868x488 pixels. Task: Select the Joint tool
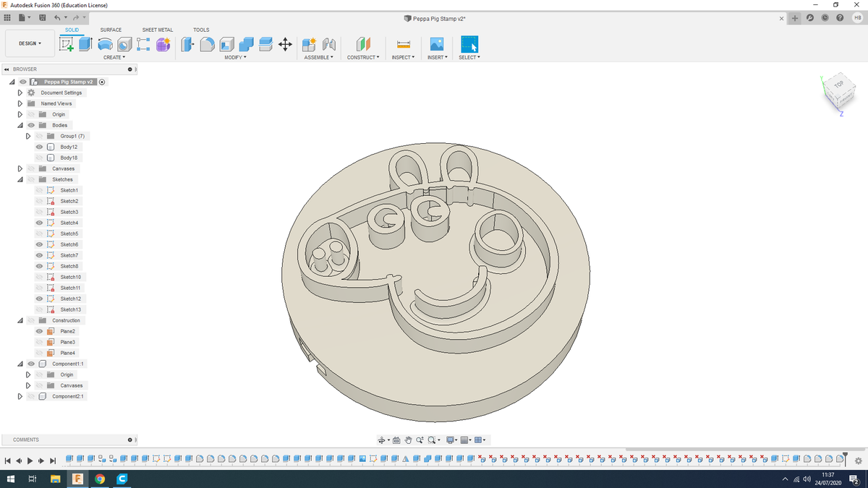coord(329,45)
